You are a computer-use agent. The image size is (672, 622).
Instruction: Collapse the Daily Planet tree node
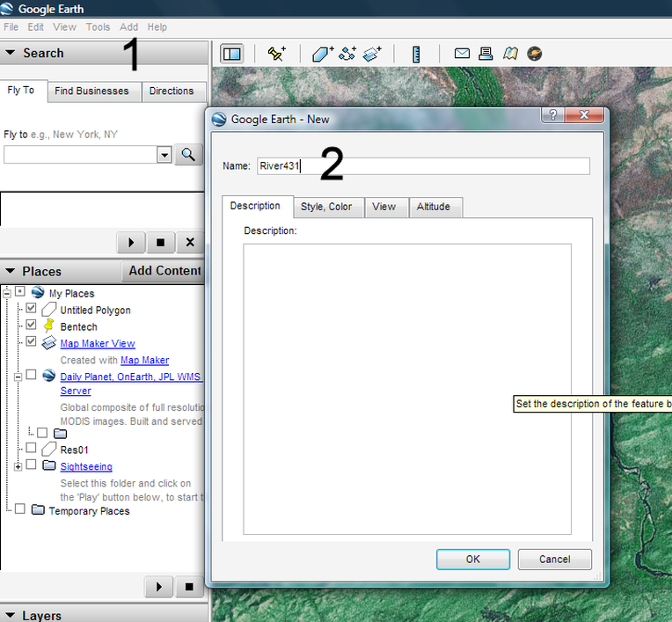point(18,377)
